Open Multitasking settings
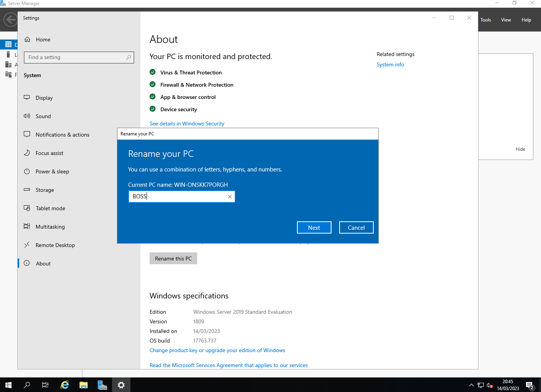This screenshot has width=541, height=392. tap(50, 227)
